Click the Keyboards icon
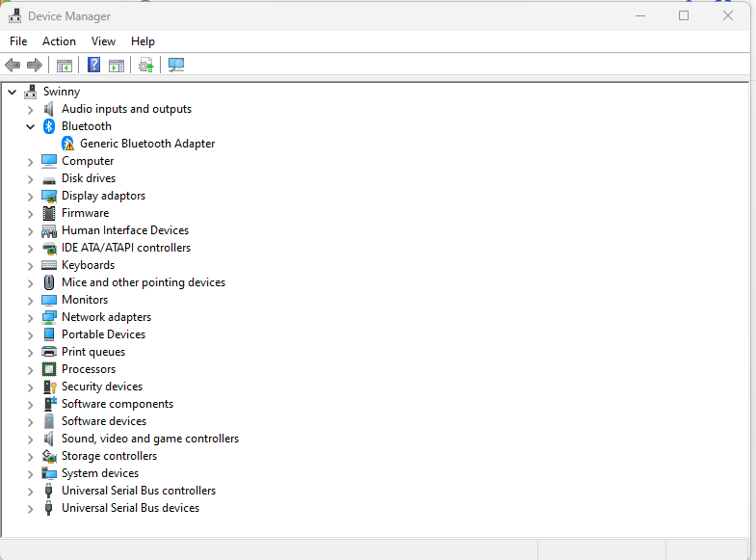Screen dimensions: 756x560 (x=49, y=265)
